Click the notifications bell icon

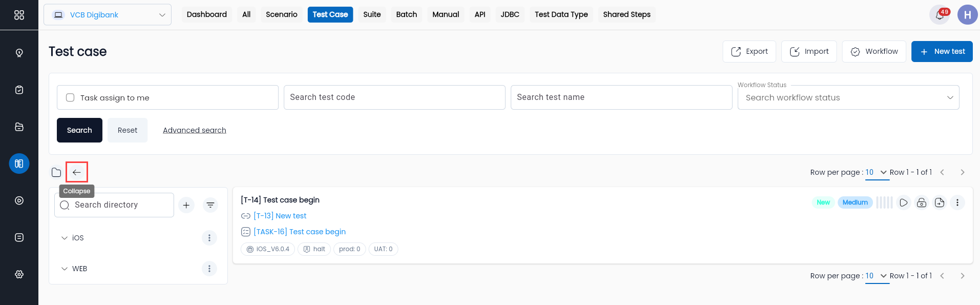coord(940,15)
